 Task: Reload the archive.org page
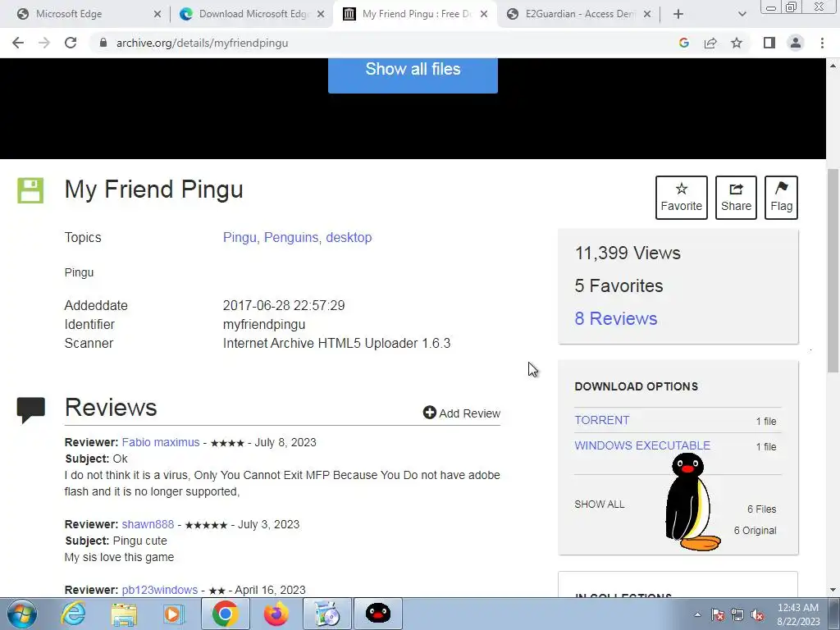coord(71,43)
